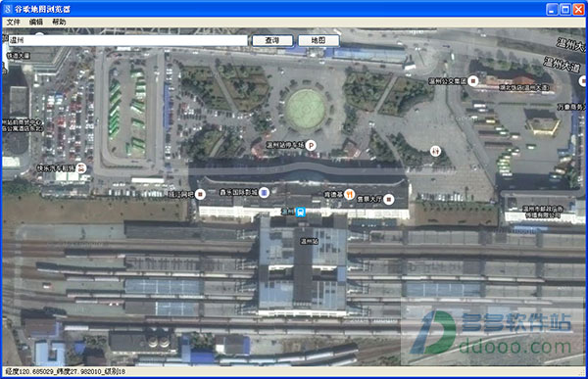Click the restroom marker on the plaza
Screen dimensions: 588x379
(x=435, y=151)
